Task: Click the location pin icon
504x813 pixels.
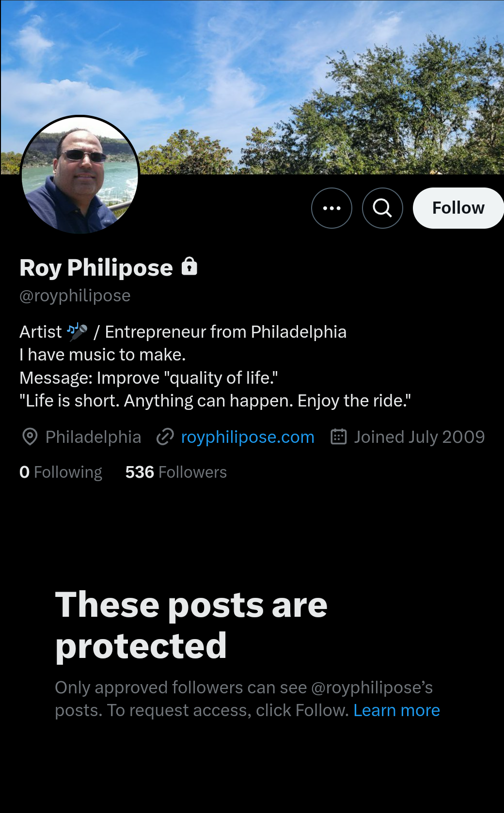Action: (30, 437)
